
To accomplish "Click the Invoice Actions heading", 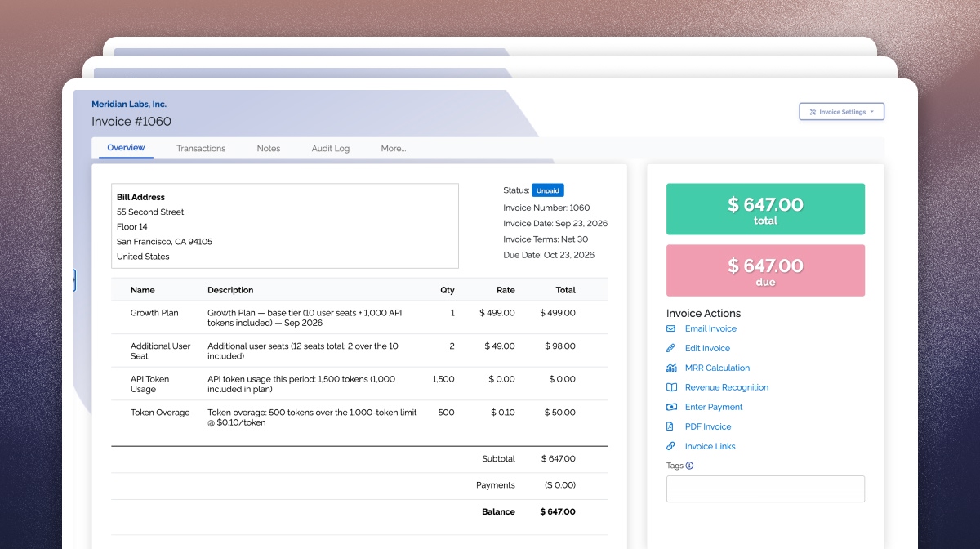I will [x=703, y=313].
